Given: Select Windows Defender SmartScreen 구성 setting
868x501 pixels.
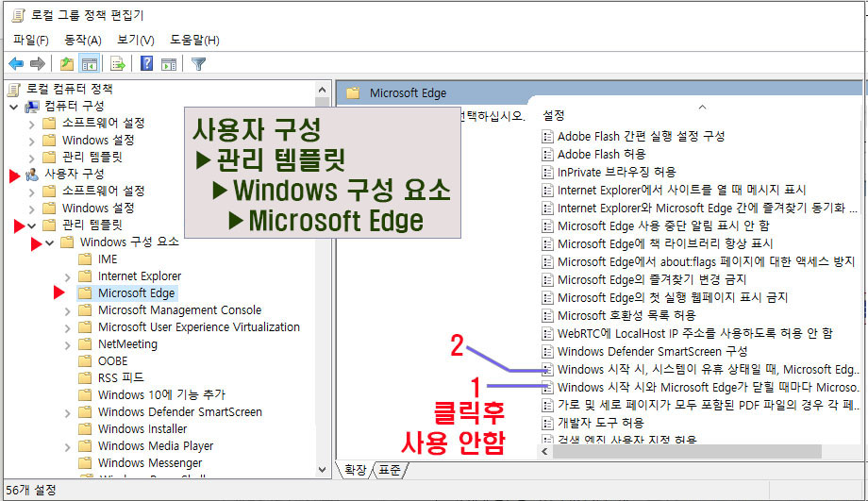Looking at the screenshot, I should pos(653,352).
